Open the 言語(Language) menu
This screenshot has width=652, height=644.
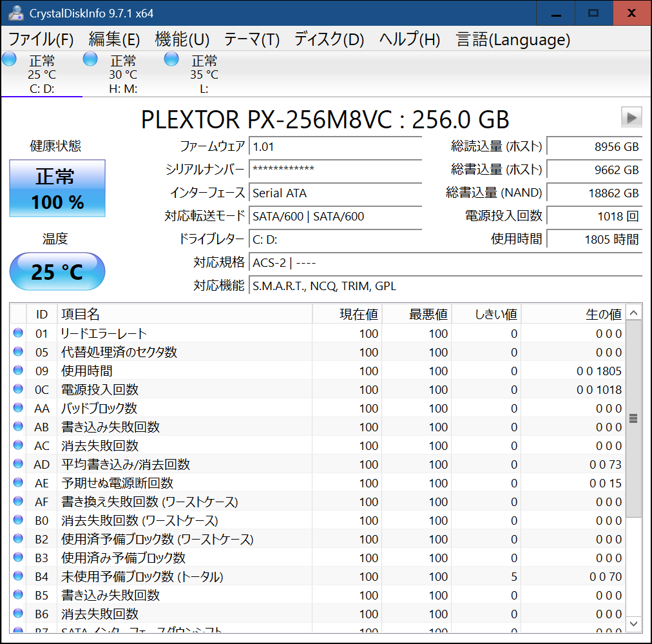coord(513,39)
